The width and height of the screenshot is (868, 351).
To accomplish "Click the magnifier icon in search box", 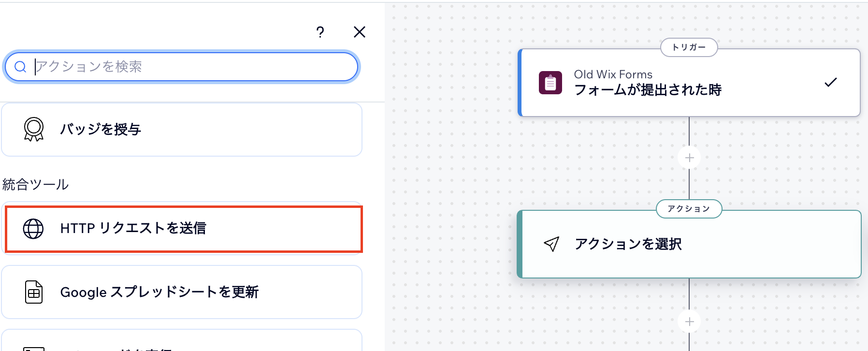I will (x=20, y=67).
